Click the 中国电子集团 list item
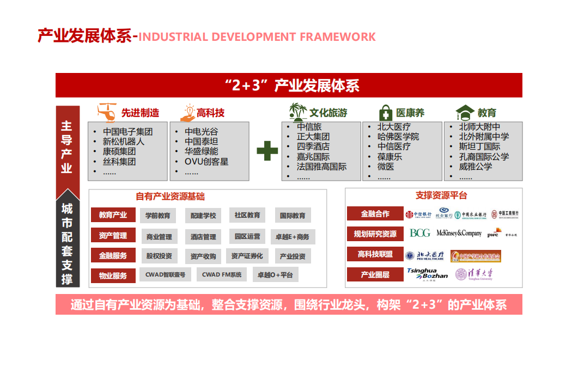 [x=128, y=132]
